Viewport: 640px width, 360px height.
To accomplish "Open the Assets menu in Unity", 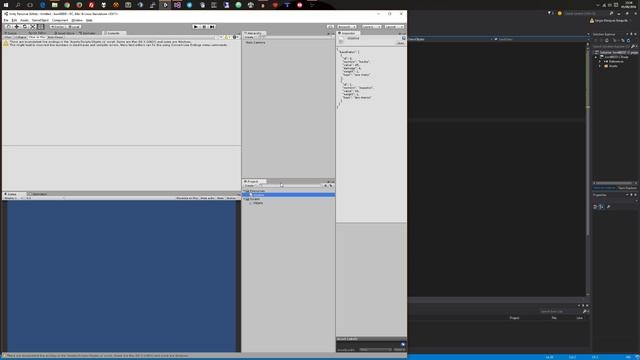I will 24,20.
